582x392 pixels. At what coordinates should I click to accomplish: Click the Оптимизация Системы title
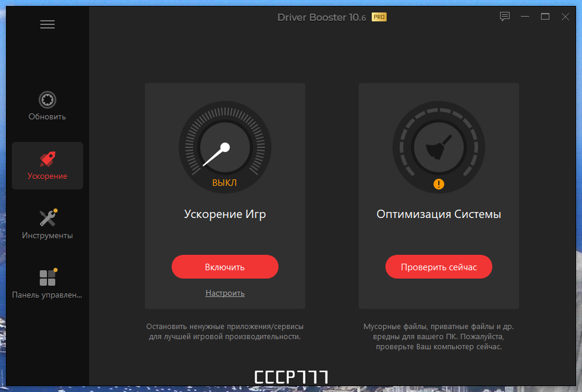click(x=439, y=214)
